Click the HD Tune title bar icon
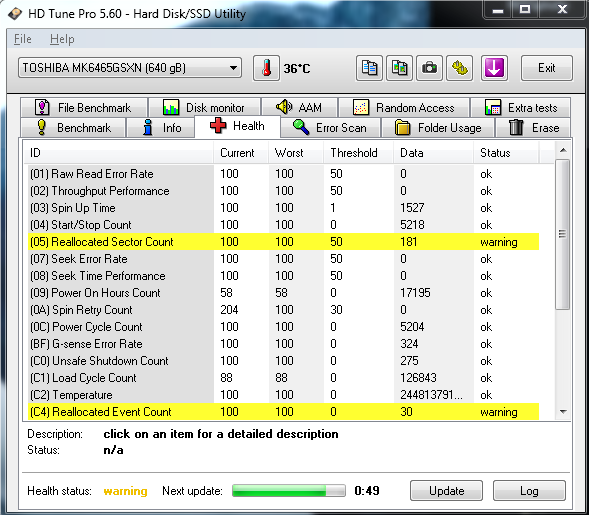The height and width of the screenshot is (515, 589). [15, 14]
